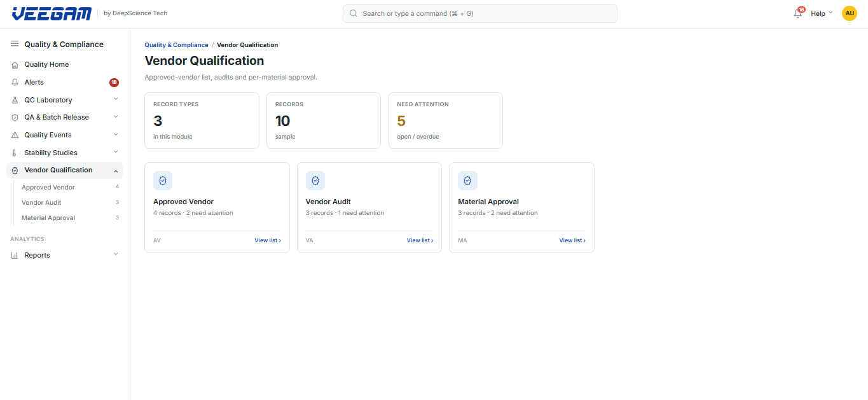This screenshot has width=868, height=400.
Task: Click the Record Types stat card
Action: tap(202, 121)
